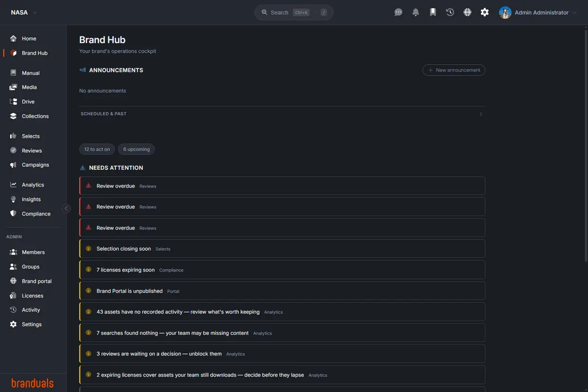588x392 pixels.
Task: Click the Selects tag on selection row
Action: pyautogui.click(x=163, y=249)
